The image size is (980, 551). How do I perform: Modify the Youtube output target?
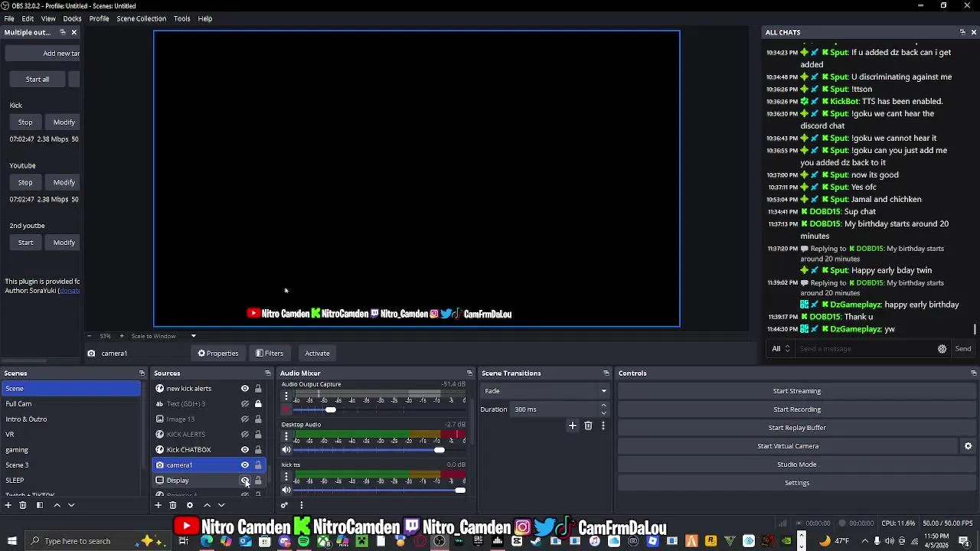[64, 182]
